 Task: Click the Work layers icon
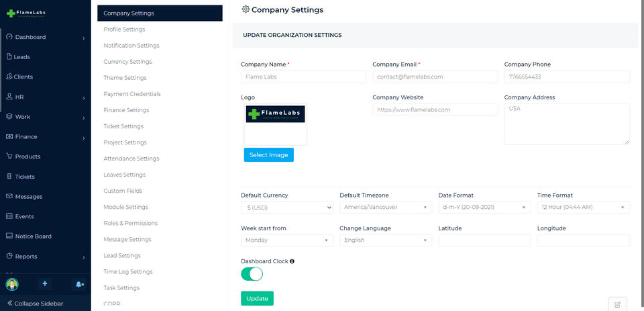9,116
